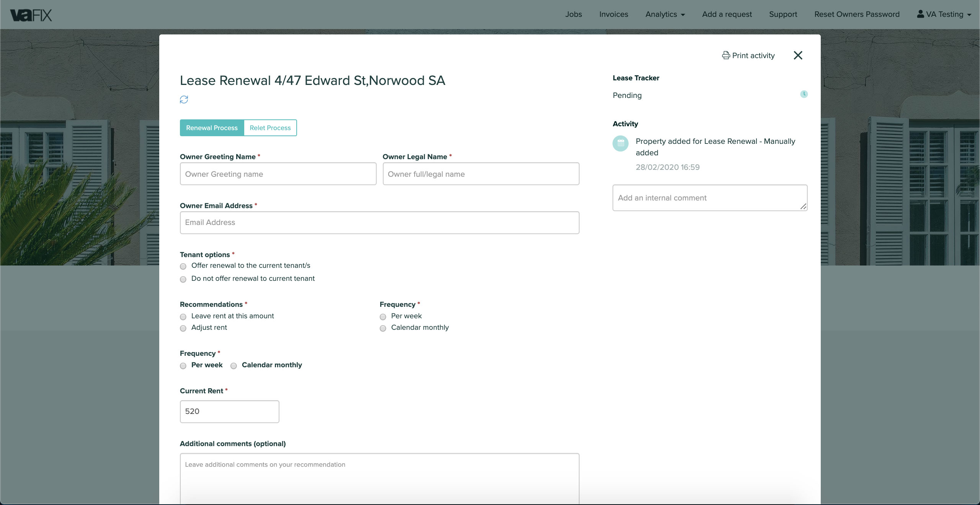Viewport: 980px width, 505px height.
Task: Click the activity comment avatar icon
Action: click(x=620, y=142)
